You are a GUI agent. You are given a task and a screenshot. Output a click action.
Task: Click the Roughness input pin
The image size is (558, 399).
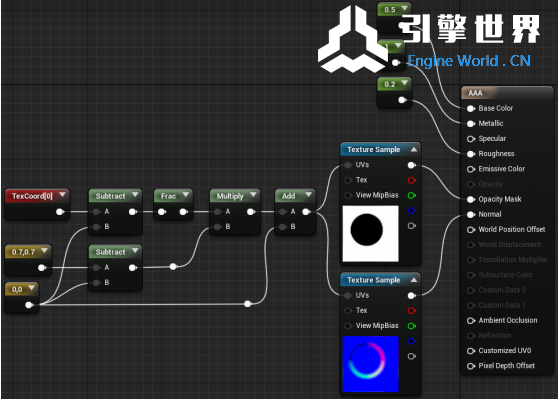[471, 154]
